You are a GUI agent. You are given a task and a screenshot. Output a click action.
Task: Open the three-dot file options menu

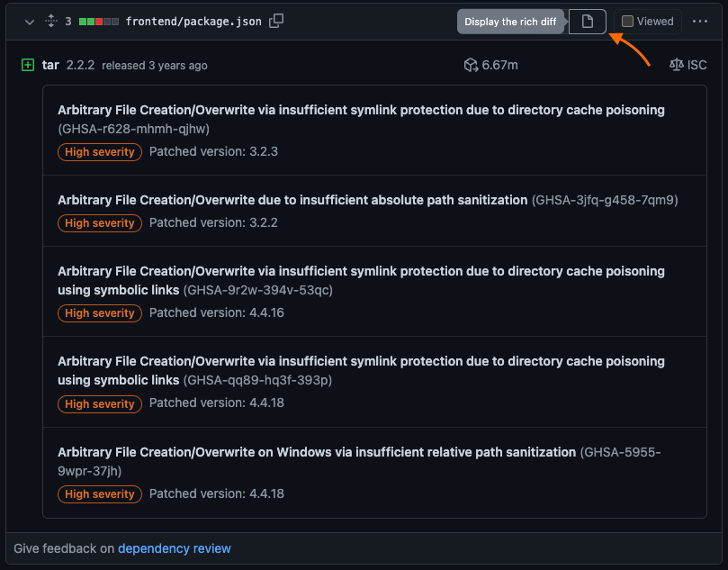click(700, 22)
